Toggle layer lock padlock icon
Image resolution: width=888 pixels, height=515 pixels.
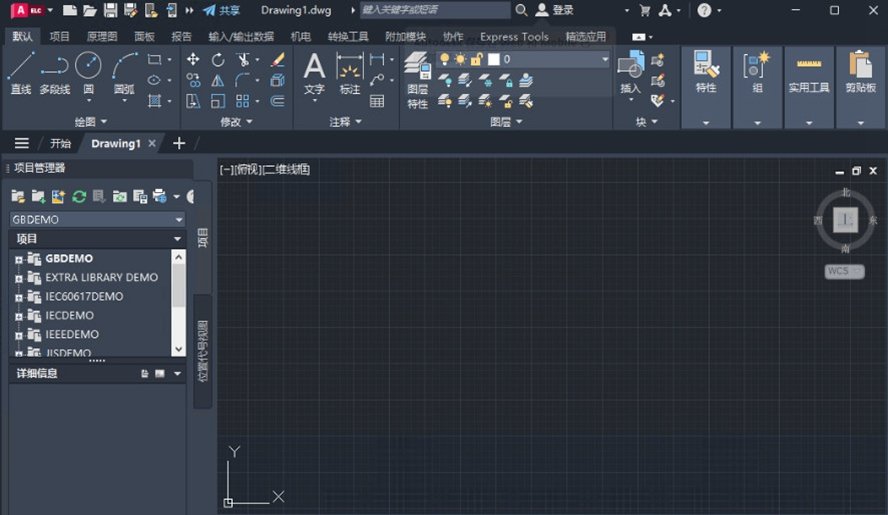(476, 59)
